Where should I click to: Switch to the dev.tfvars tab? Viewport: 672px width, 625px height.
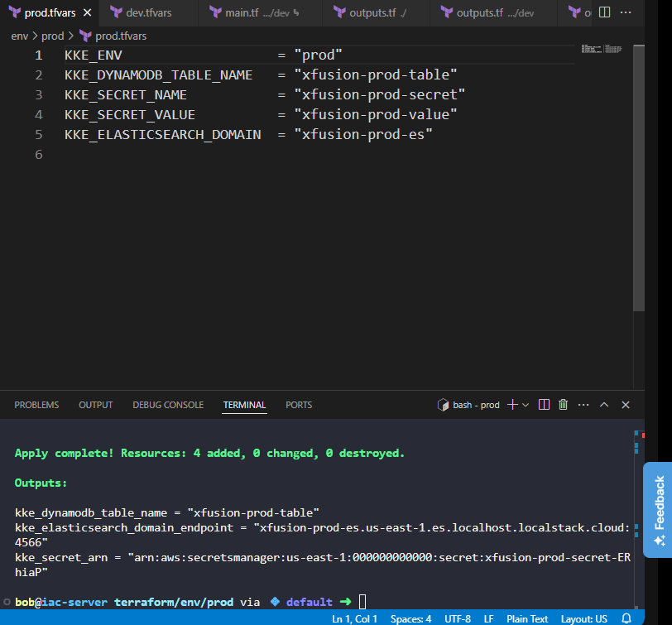coord(148,13)
